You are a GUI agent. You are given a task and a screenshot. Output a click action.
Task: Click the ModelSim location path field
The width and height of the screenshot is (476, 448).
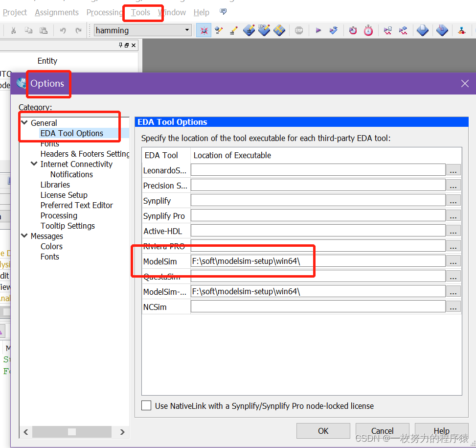click(x=318, y=261)
